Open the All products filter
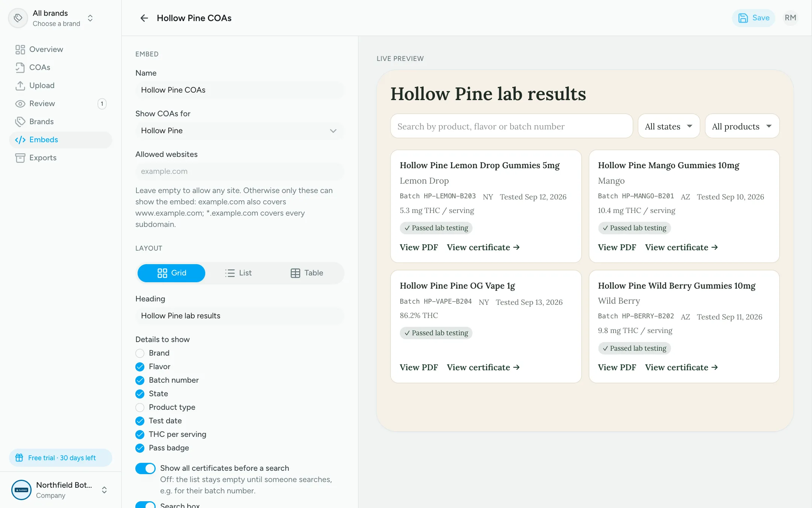Screen dimensions: 812x508 pos(742,126)
